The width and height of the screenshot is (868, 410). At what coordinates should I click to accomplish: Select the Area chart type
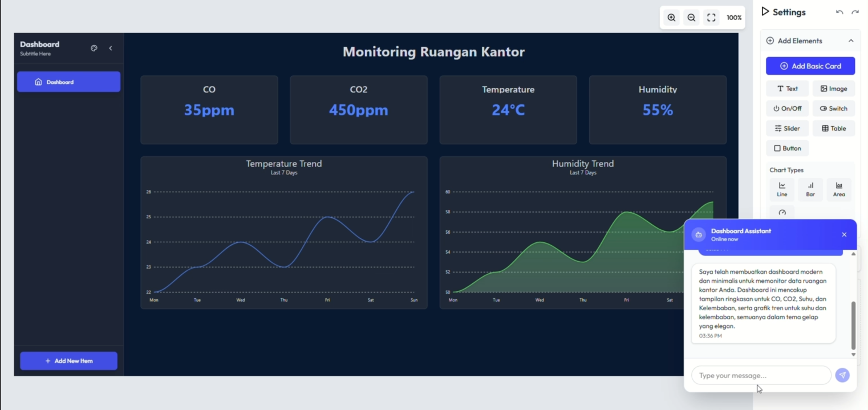tap(839, 189)
